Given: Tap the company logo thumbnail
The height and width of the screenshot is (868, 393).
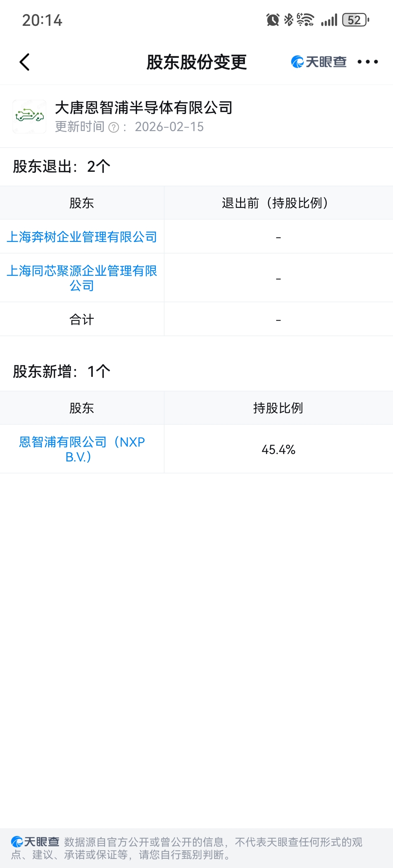Looking at the screenshot, I should (29, 117).
